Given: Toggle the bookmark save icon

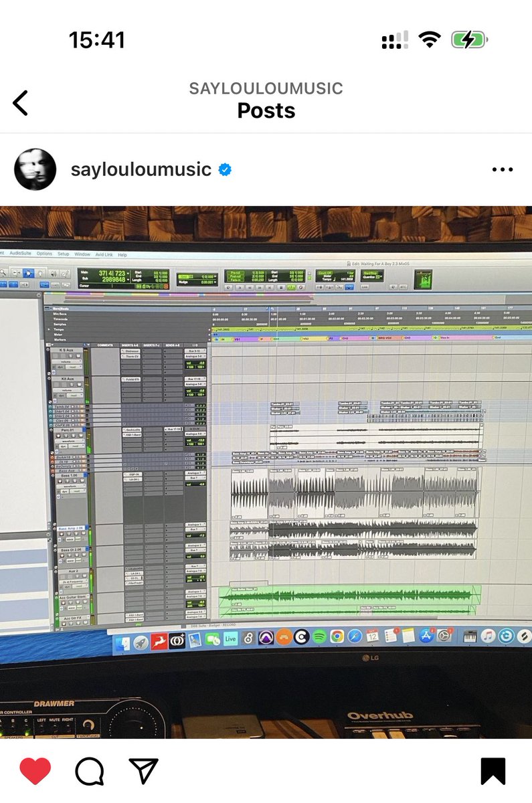Looking at the screenshot, I should click(x=493, y=771).
